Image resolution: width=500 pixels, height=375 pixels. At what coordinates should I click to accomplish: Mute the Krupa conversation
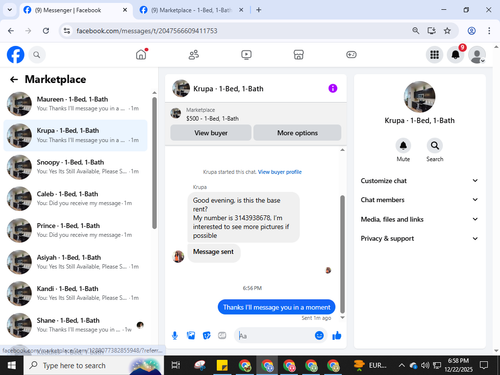403,146
